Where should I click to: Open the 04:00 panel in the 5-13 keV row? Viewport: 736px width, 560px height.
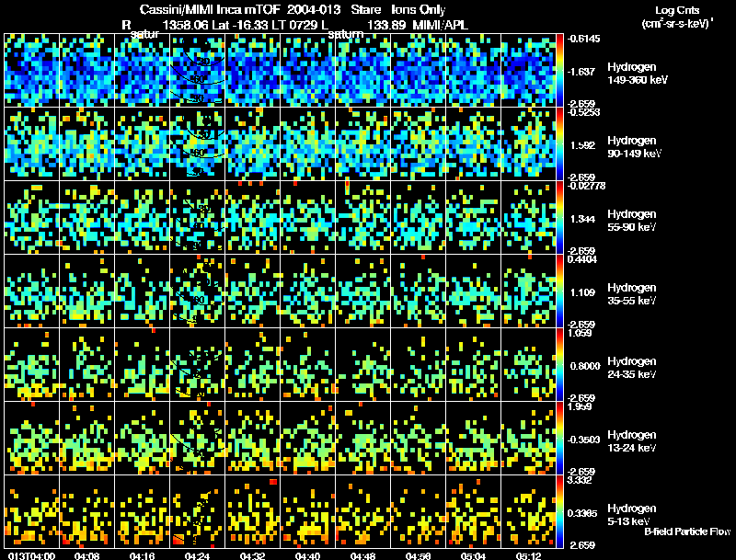coord(31,511)
